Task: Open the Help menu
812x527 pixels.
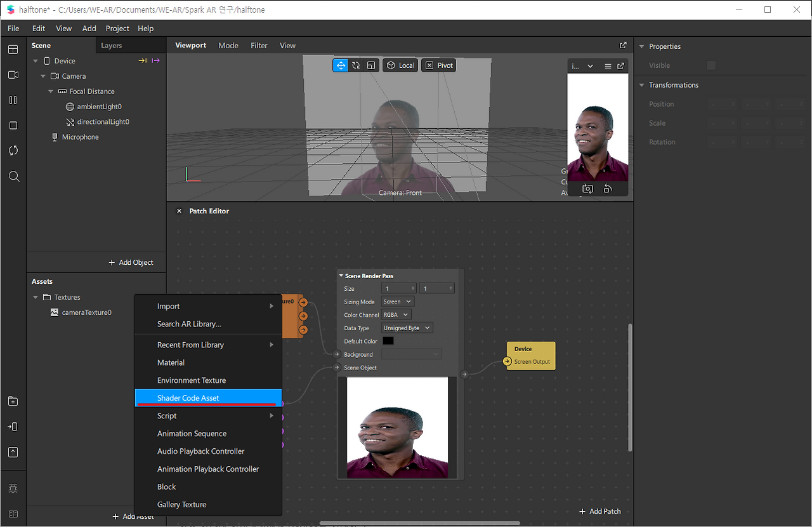Action: click(x=146, y=29)
